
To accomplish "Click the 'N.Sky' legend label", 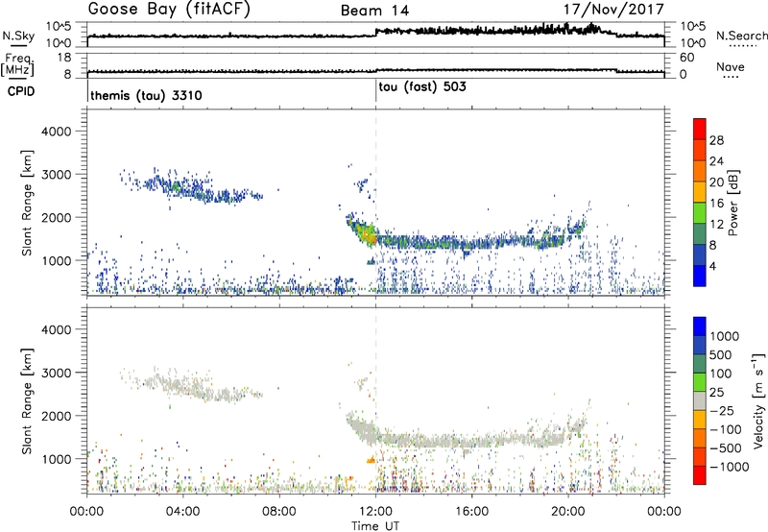I will pos(18,36).
